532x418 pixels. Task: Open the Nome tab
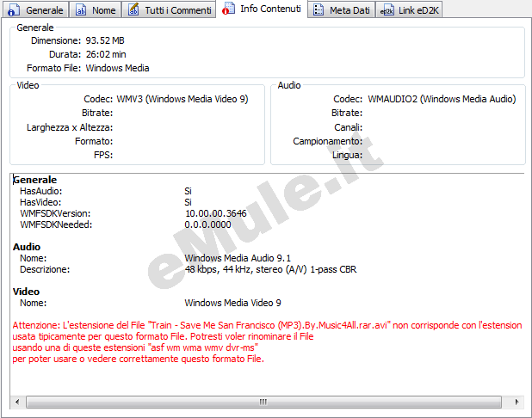click(96, 9)
